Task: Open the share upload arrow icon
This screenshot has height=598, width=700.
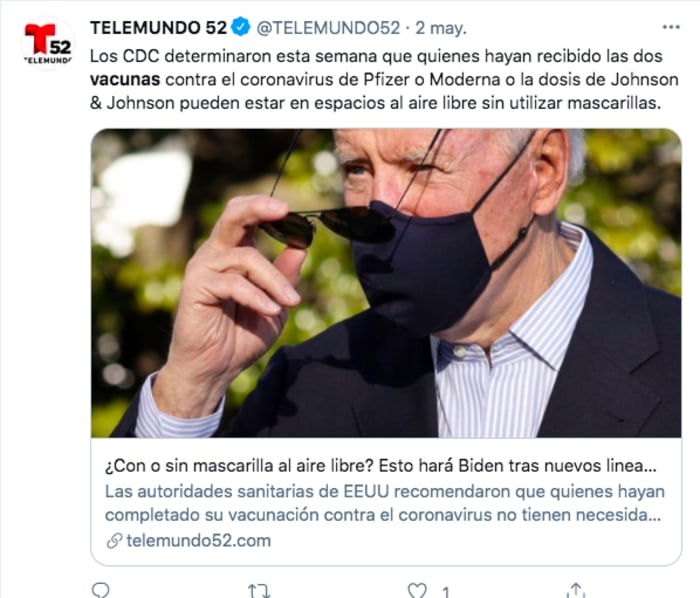Action: click(x=575, y=590)
